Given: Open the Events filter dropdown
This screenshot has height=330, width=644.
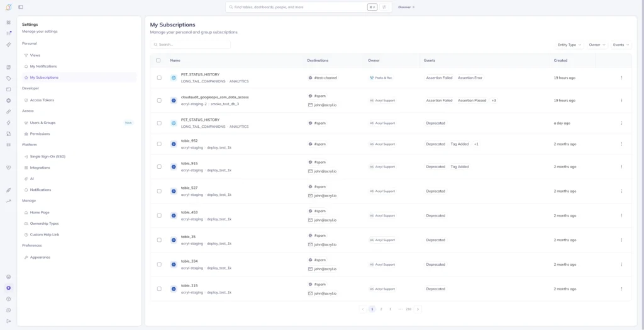Looking at the screenshot, I should (x=621, y=45).
